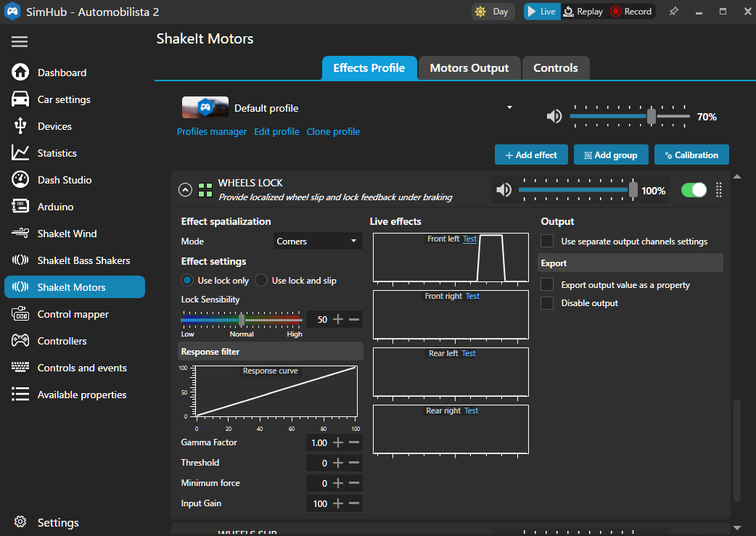This screenshot has width=756, height=536.
Task: Increase Minimum force with plus
Action: click(338, 483)
